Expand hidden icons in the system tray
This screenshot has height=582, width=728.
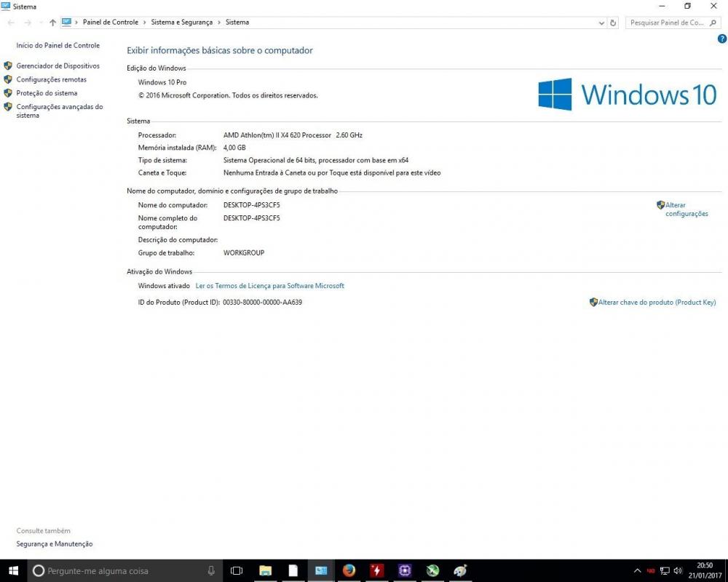[637, 570]
